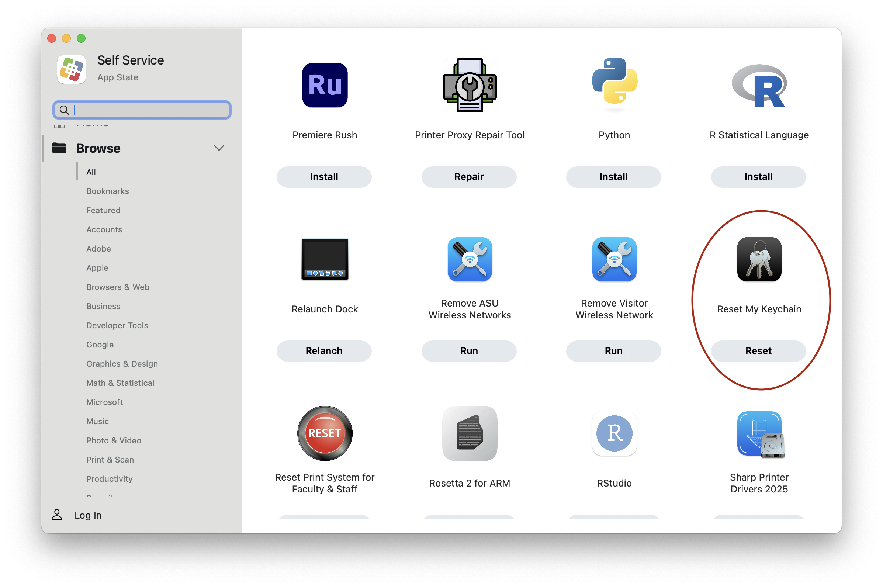Run Remove ASU Wireless Networks
883x588 pixels.
click(x=469, y=351)
